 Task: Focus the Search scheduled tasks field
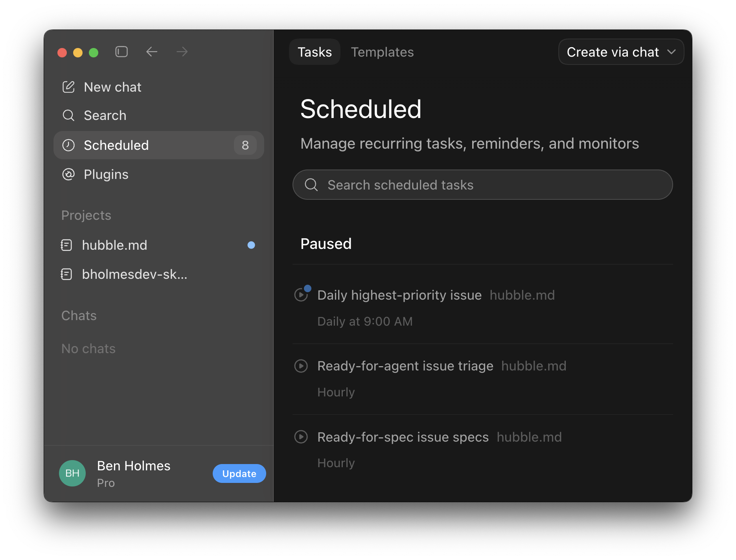click(483, 184)
